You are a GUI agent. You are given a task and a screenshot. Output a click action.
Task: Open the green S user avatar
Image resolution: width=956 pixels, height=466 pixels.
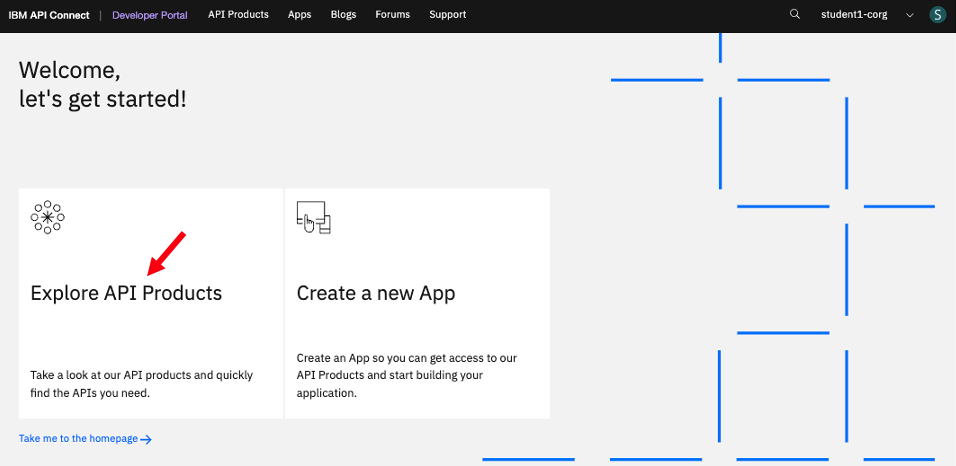click(x=936, y=15)
